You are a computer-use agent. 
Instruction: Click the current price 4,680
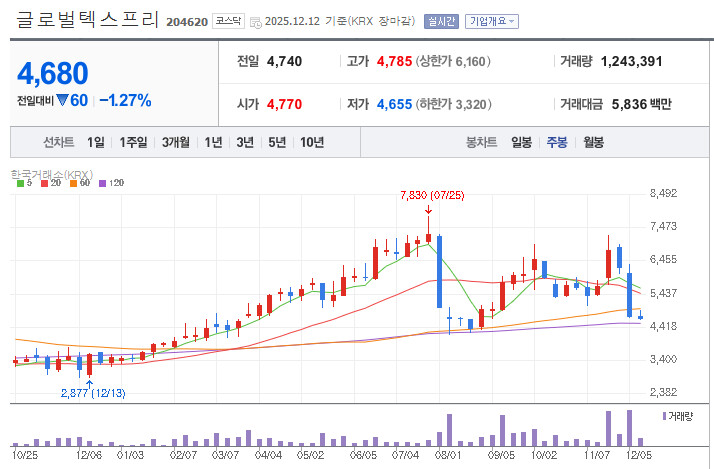[x=53, y=73]
